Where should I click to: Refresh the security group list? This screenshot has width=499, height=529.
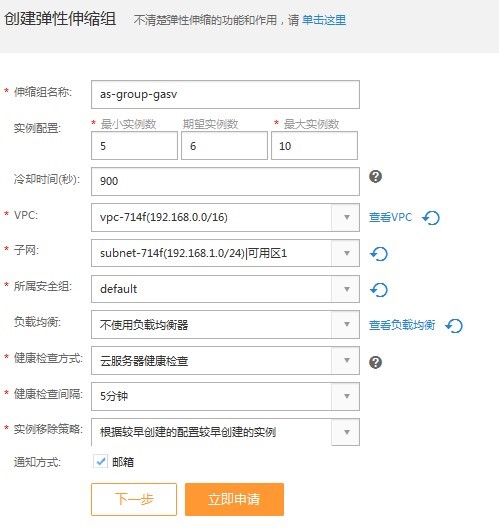[x=379, y=289]
